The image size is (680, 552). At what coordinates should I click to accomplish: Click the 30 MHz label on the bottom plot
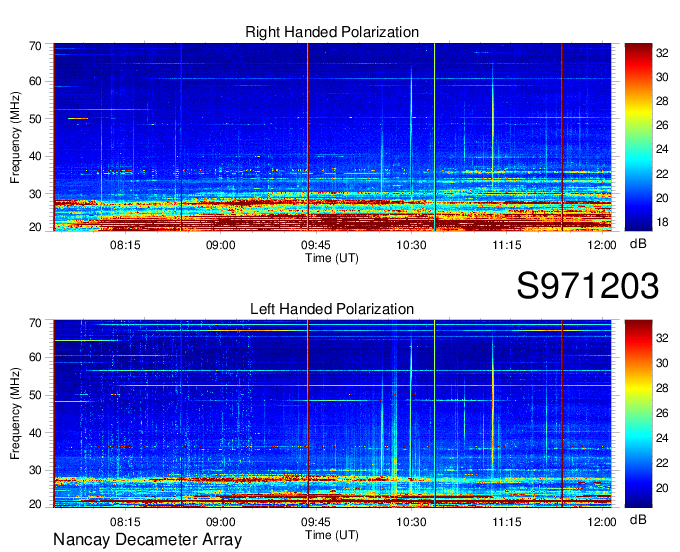35,470
